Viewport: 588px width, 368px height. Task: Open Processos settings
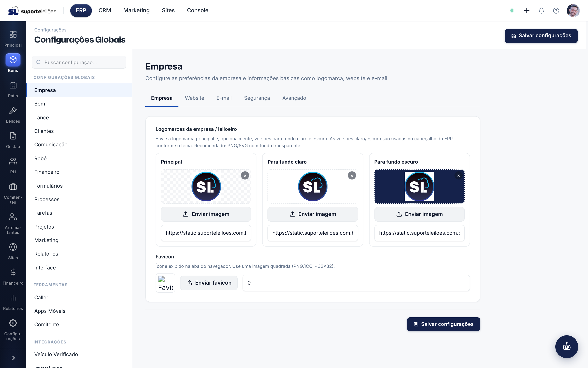pos(79,199)
